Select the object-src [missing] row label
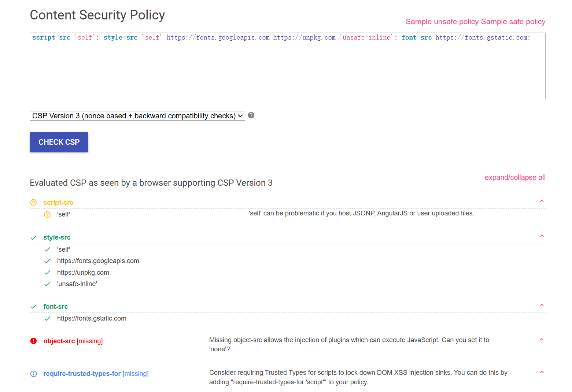Image resolution: width=572 pixels, height=392 pixels. (73, 341)
